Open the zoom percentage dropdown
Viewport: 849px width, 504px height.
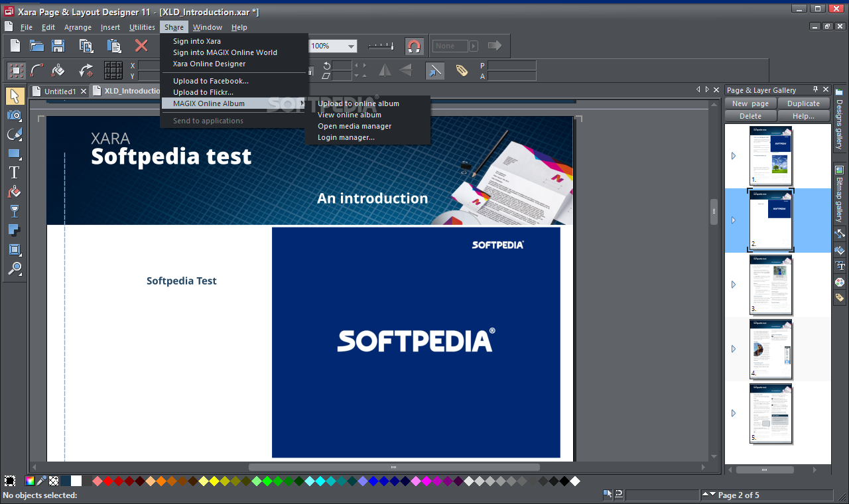[x=352, y=46]
